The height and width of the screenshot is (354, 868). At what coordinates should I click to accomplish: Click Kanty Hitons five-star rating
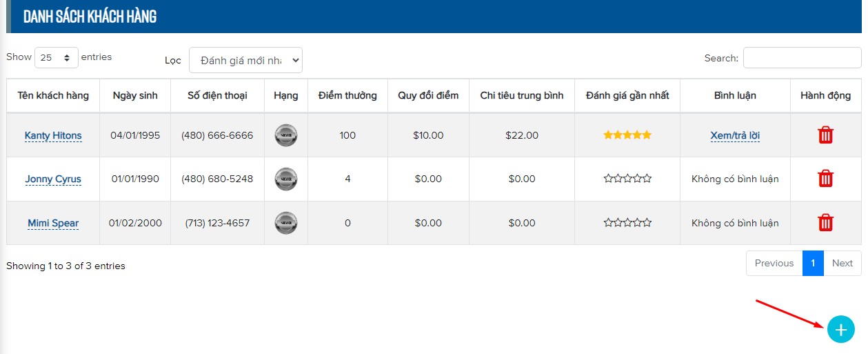[x=627, y=135]
